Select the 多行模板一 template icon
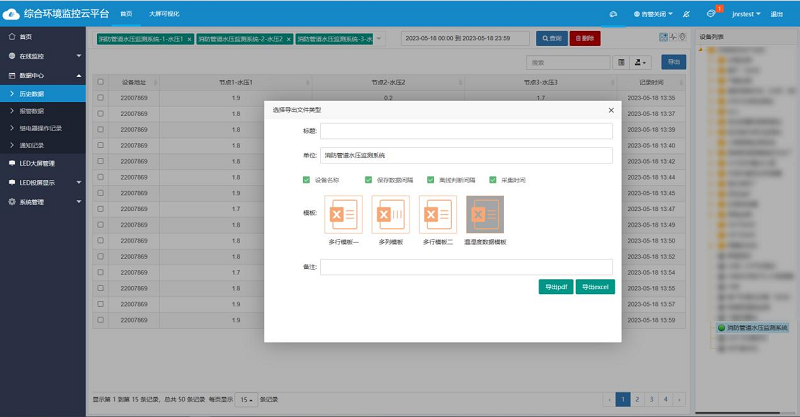Screen dimensions: 800x417 point(343,215)
